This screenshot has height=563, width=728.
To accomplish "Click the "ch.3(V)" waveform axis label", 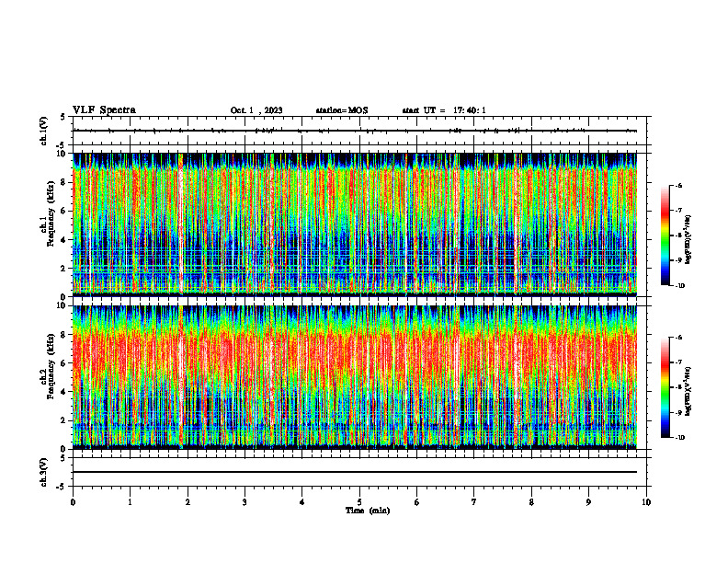I will pos(44,472).
